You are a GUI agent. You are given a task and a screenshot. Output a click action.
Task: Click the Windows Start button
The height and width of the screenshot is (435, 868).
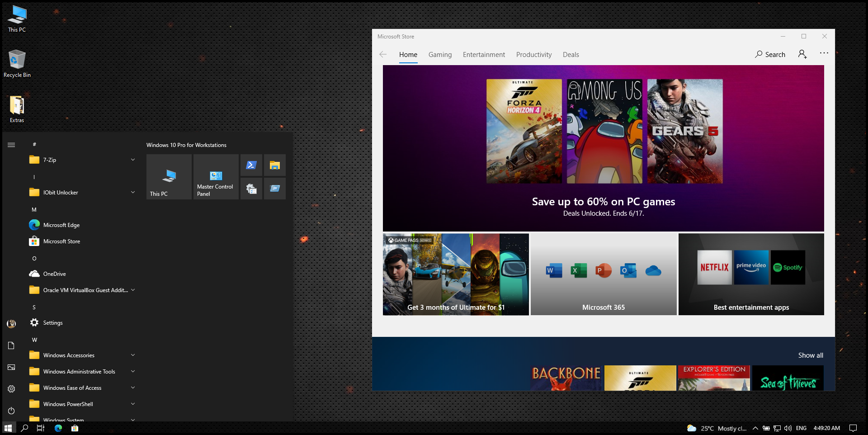click(8, 428)
